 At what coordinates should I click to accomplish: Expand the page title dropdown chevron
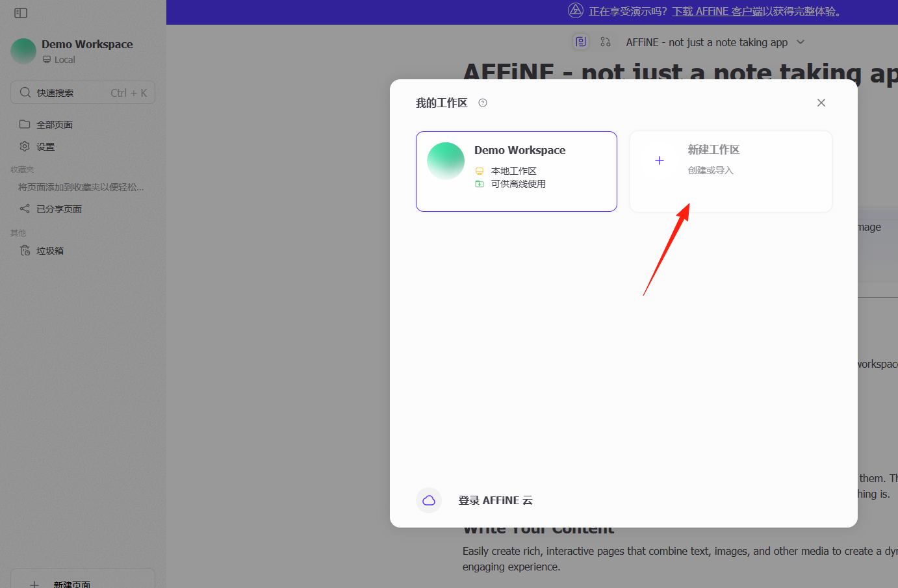(801, 42)
